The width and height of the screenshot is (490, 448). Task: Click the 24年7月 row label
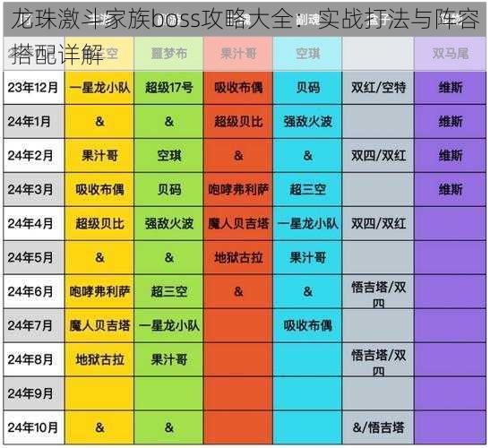[x=30, y=325]
